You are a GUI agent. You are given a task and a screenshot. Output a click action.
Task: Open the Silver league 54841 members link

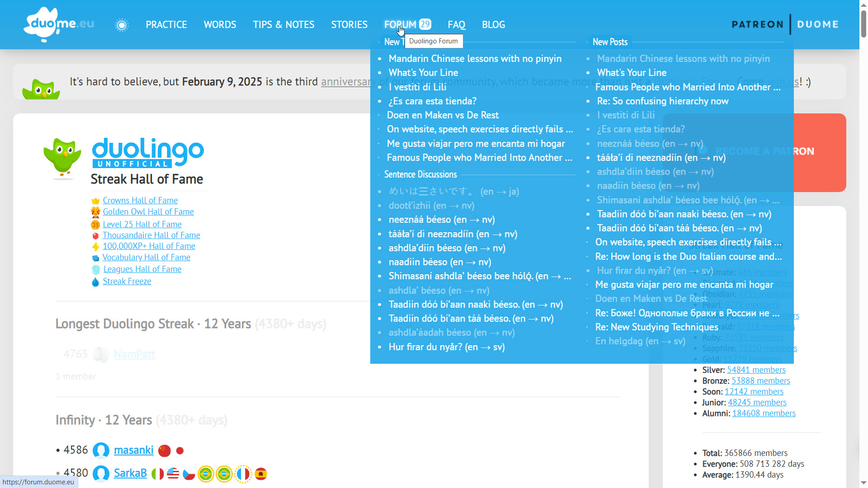[756, 370]
